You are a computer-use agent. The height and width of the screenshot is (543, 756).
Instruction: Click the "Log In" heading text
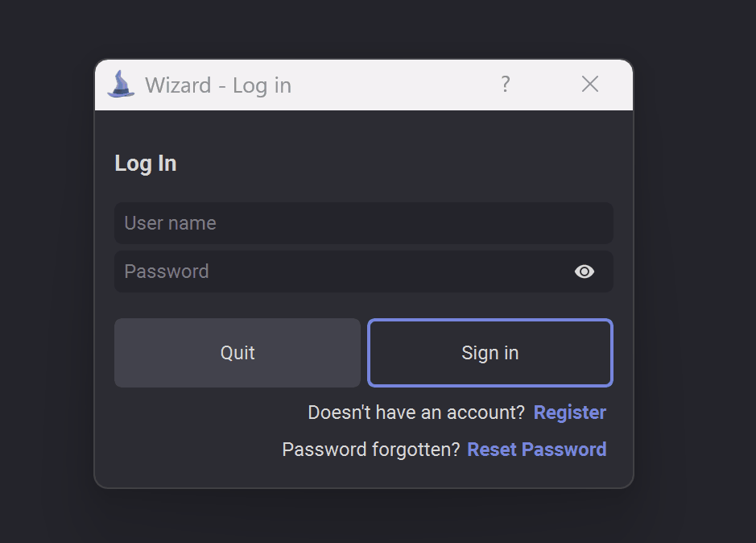click(x=146, y=163)
